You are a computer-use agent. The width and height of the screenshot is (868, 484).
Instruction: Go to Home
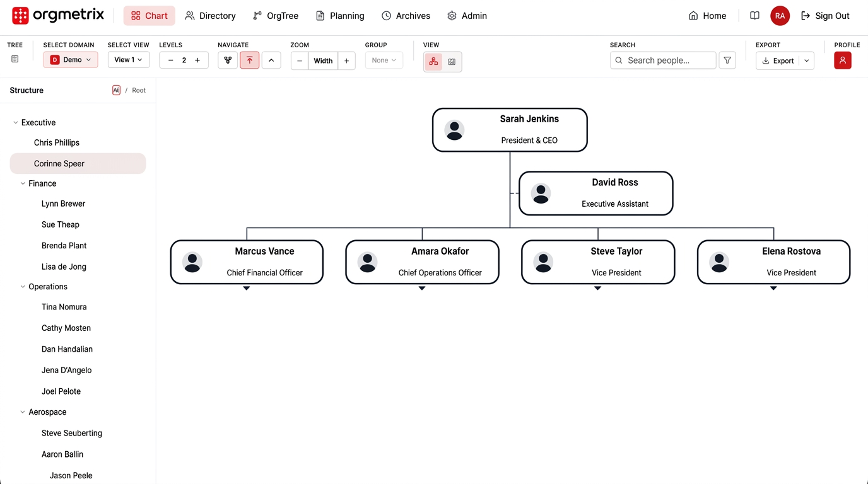pyautogui.click(x=707, y=16)
